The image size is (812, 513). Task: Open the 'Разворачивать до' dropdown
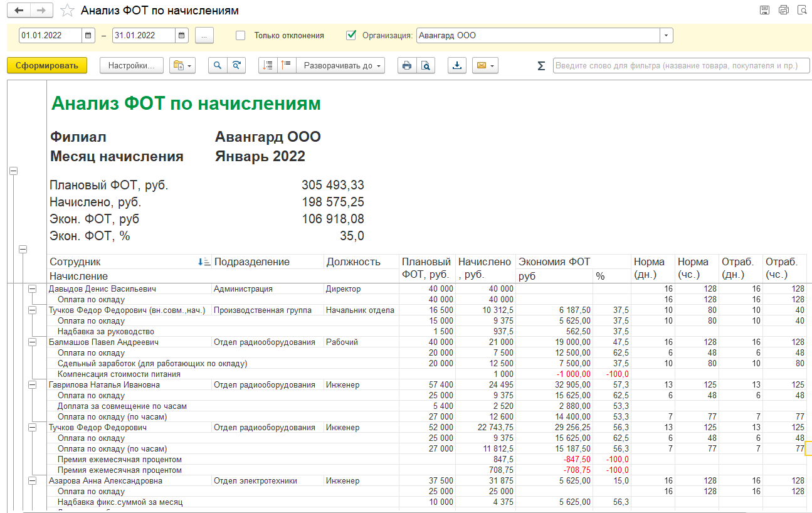coord(340,65)
